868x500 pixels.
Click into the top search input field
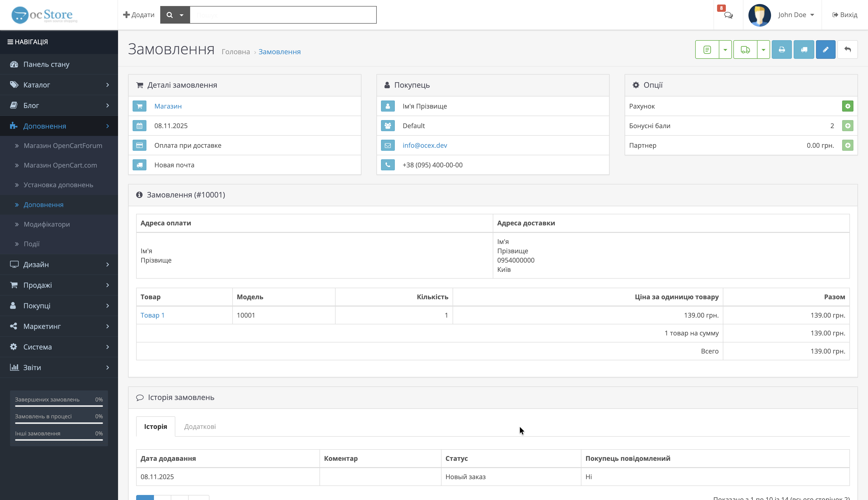283,15
